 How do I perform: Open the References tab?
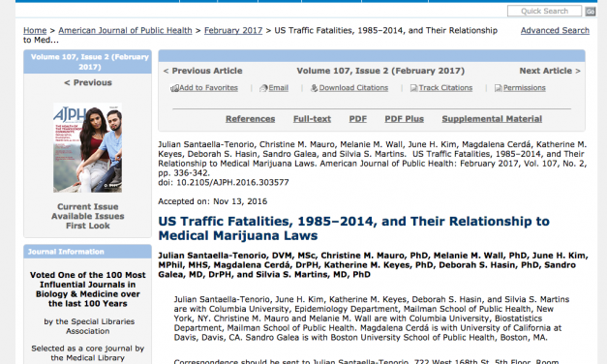[251, 119]
